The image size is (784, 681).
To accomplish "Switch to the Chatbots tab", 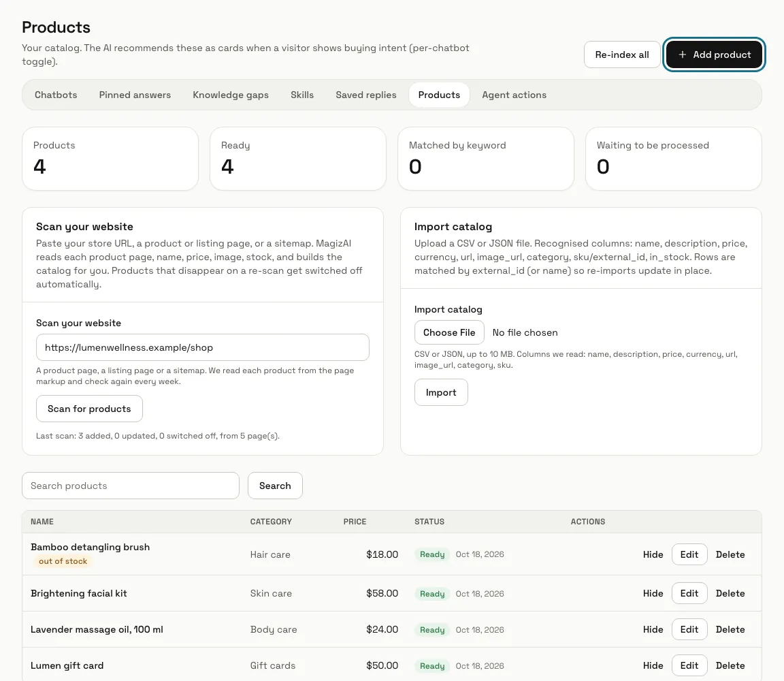I will pyautogui.click(x=56, y=95).
